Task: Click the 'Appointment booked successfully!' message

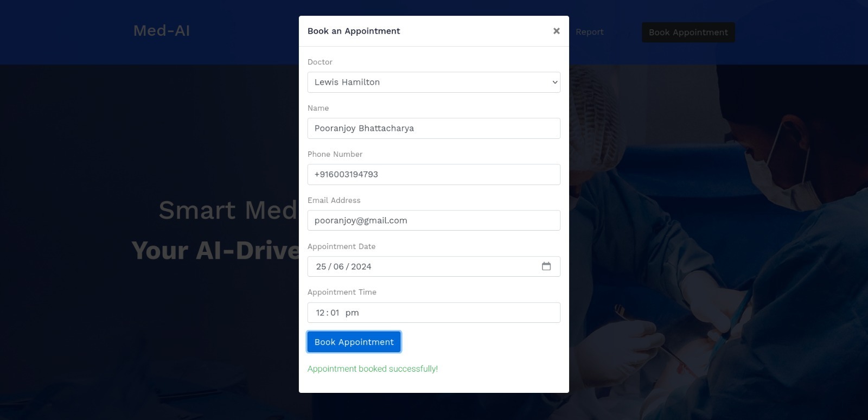Action: click(x=373, y=369)
